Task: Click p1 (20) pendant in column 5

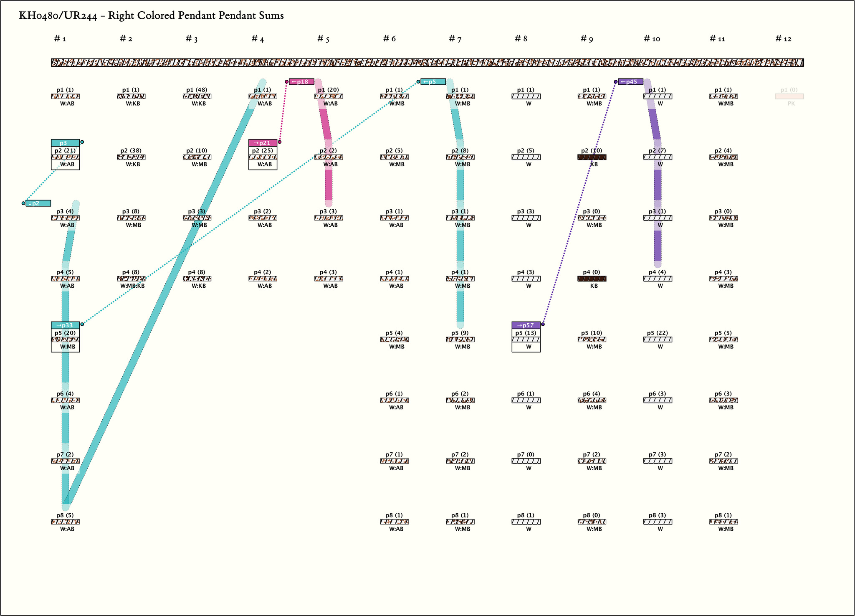Action: coord(329,96)
